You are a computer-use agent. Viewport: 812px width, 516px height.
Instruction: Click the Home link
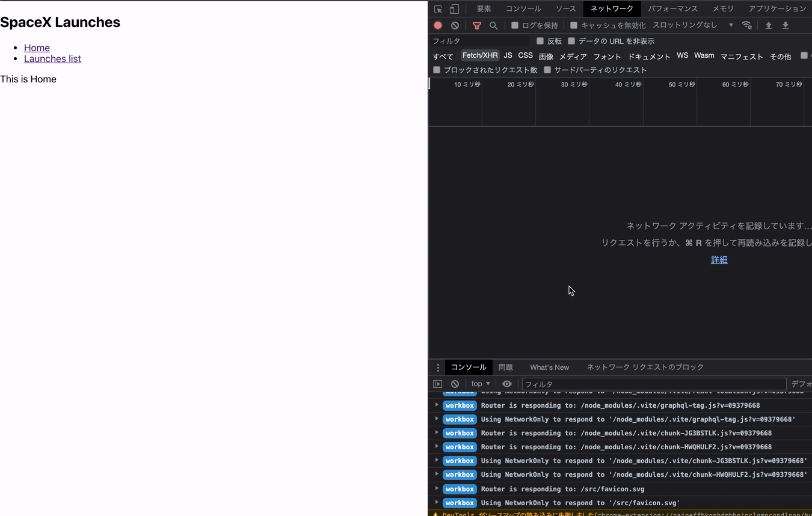[x=37, y=48]
